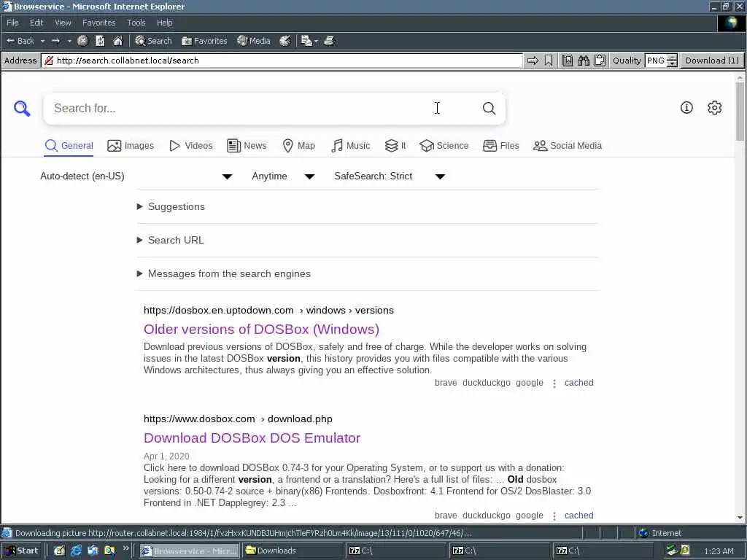The height and width of the screenshot is (560, 747).
Task: Click the Go arrow beside address bar
Action: (x=533, y=61)
